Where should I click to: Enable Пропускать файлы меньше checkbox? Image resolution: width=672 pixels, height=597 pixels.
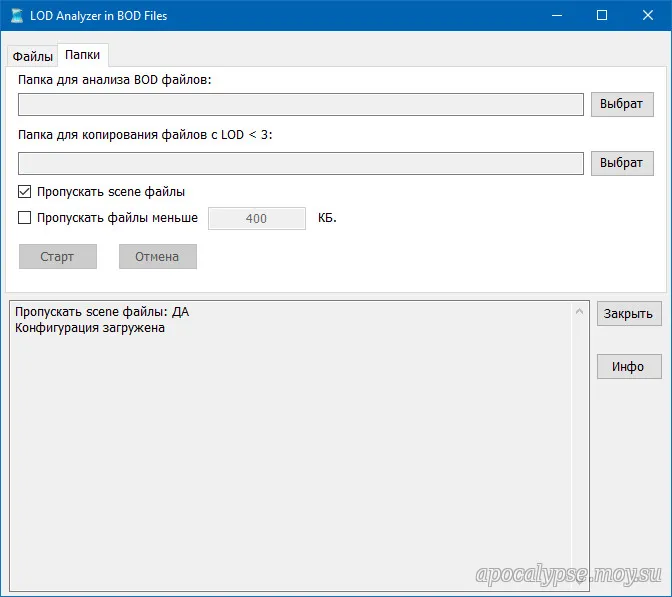click(x=25, y=218)
